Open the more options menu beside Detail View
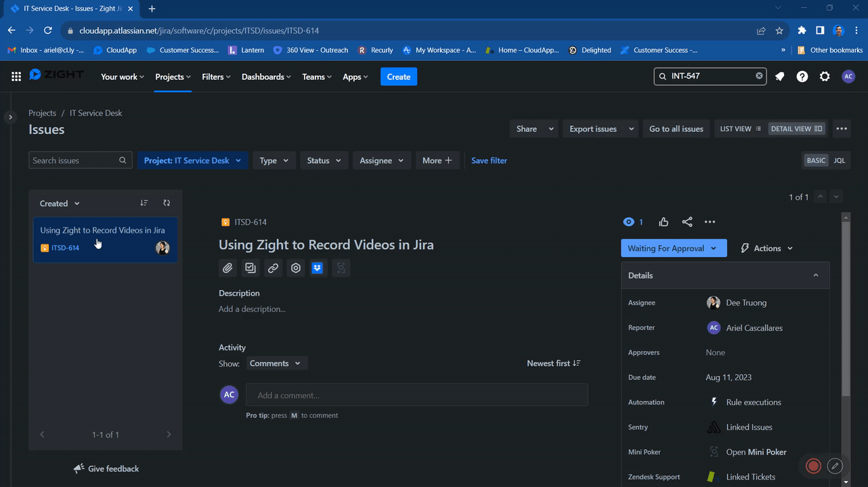868x487 pixels. (842, 129)
